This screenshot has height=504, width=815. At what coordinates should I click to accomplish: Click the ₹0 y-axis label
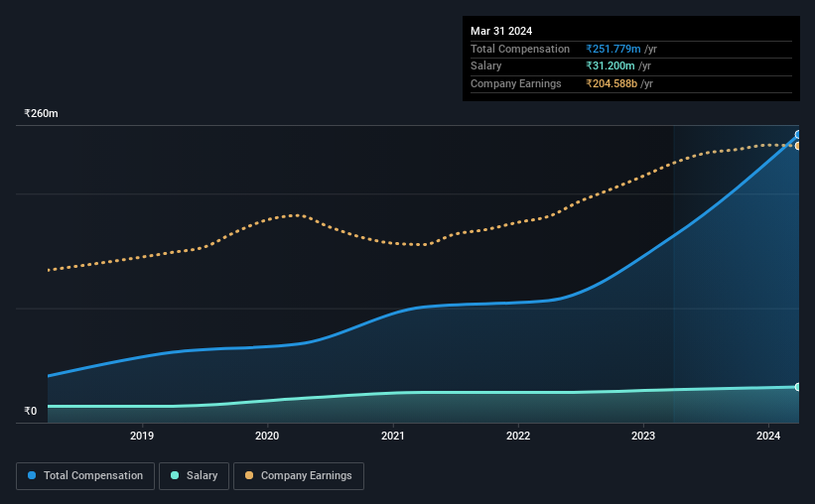[30, 411]
